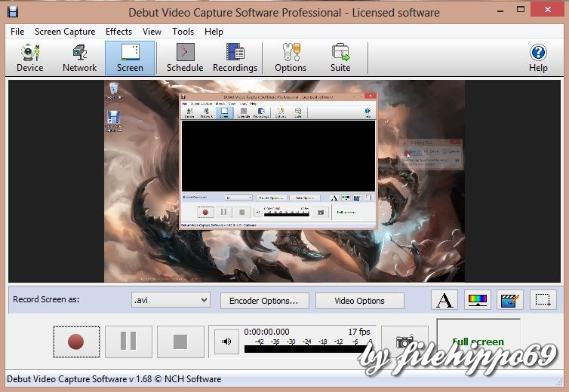The image size is (569, 392).
Task: Choose the Network camera source
Action: point(79,58)
